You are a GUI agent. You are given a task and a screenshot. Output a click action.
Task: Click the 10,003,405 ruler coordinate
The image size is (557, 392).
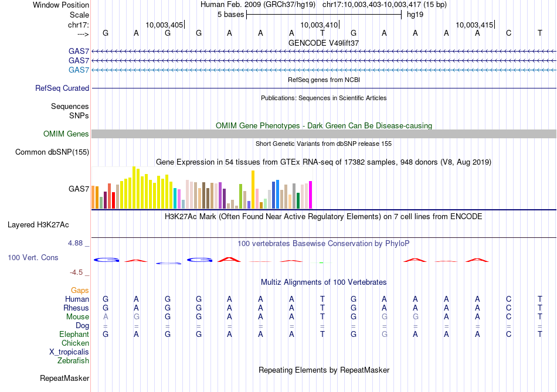164,25
